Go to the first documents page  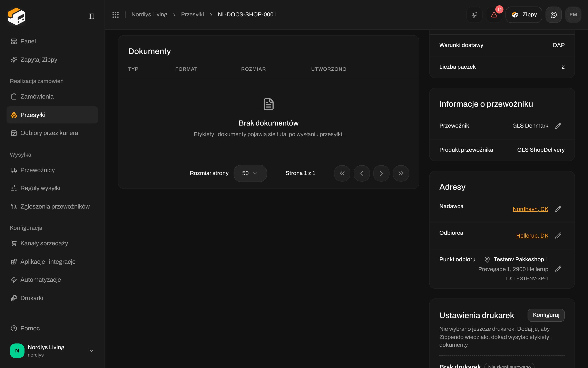tap(342, 173)
